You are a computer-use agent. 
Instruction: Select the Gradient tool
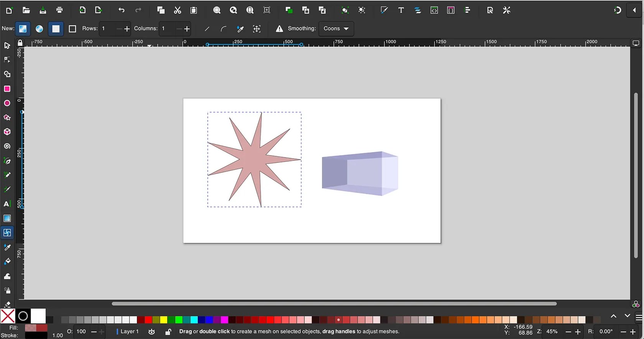(x=7, y=218)
